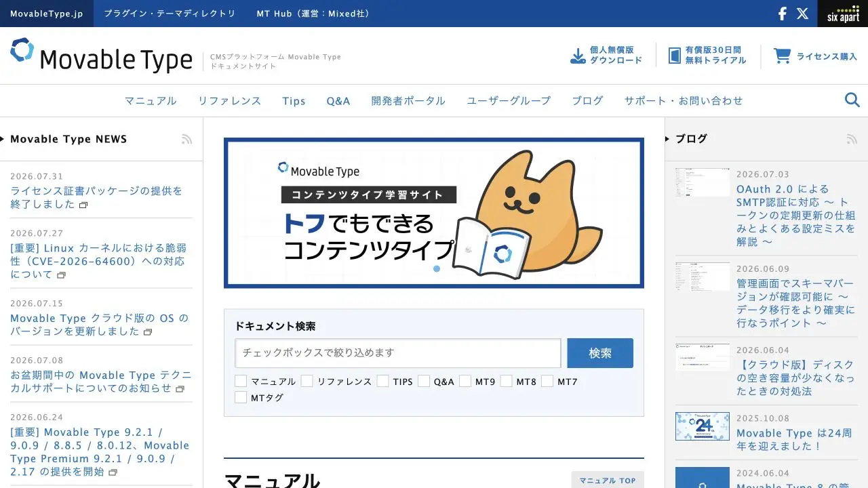Open the search magnifier icon in navigation
Image resolution: width=868 pixels, height=488 pixels.
(x=852, y=100)
